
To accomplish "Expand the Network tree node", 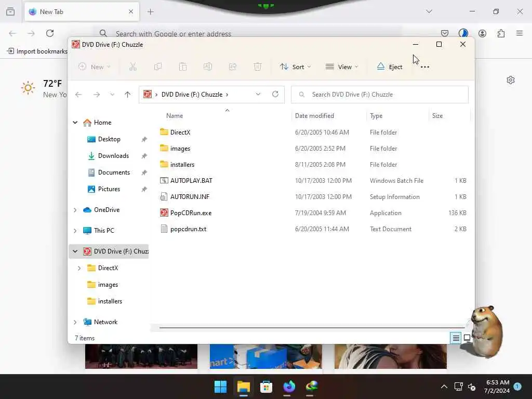I will 75,322.
